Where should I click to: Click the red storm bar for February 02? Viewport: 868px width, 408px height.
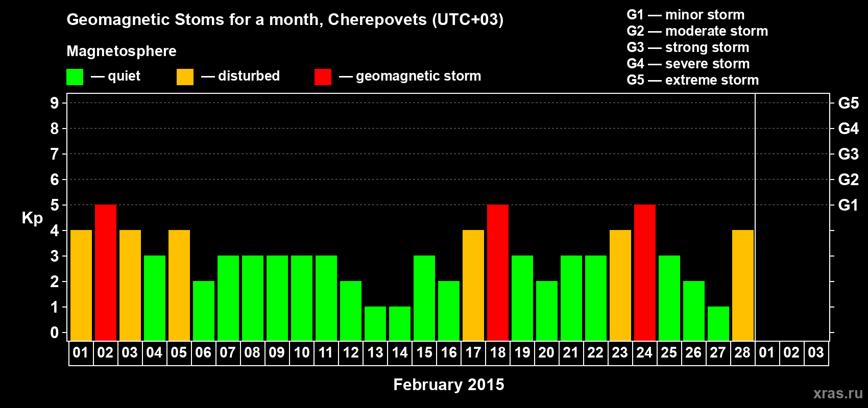point(106,272)
